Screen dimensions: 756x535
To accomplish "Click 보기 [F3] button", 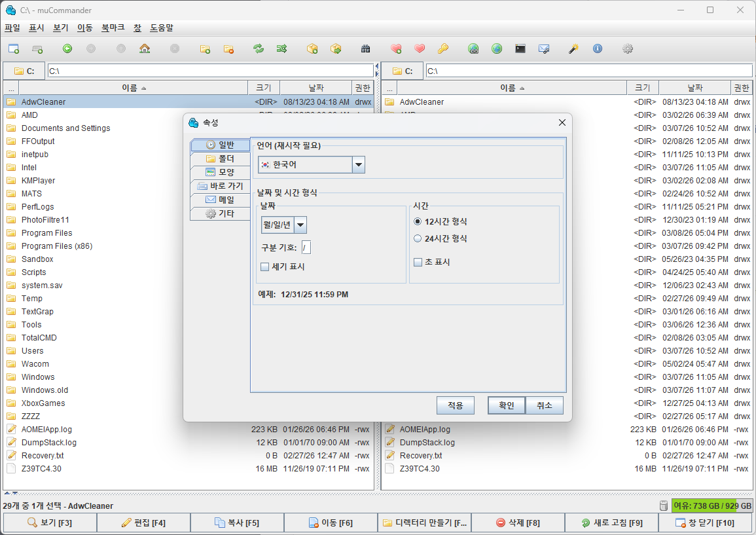I will (x=50, y=523).
